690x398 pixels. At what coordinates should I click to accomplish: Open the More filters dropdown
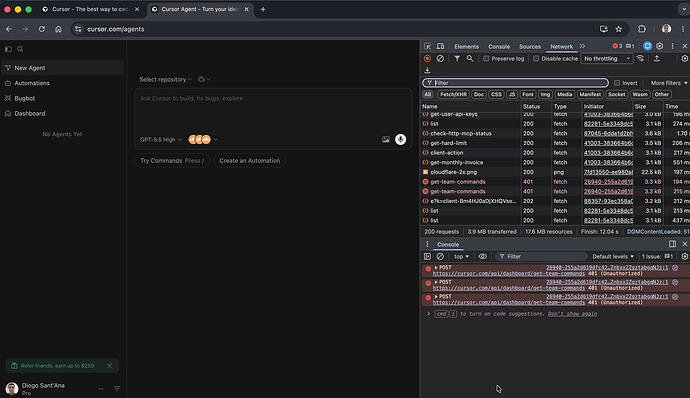click(x=668, y=83)
